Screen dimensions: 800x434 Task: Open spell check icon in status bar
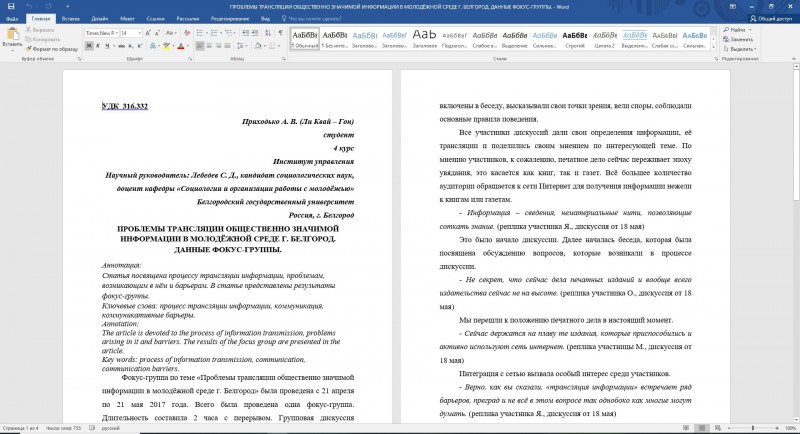click(x=92, y=428)
